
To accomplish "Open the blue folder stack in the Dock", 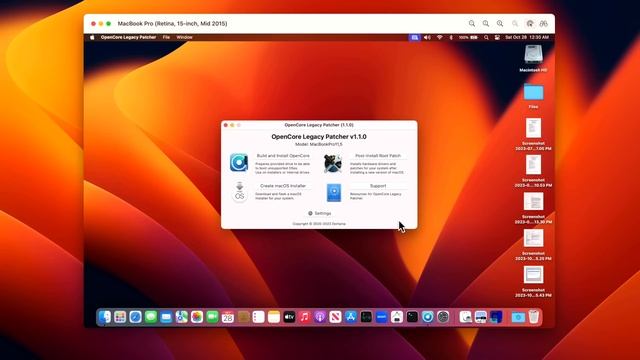I will pos(518,317).
